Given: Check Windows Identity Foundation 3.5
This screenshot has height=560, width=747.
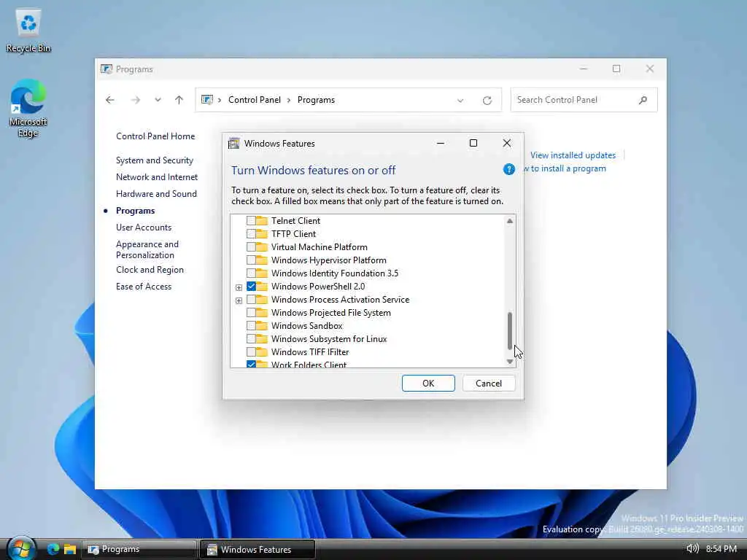Looking at the screenshot, I should click(x=251, y=273).
